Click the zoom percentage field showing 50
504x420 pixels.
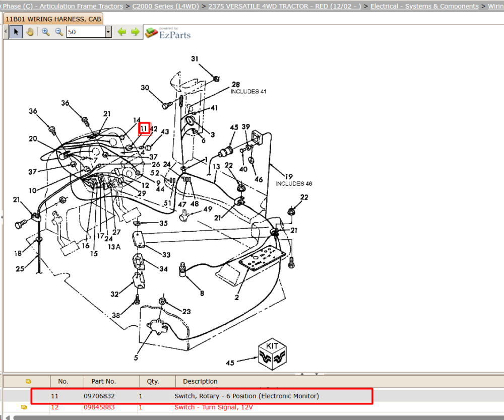click(x=86, y=32)
